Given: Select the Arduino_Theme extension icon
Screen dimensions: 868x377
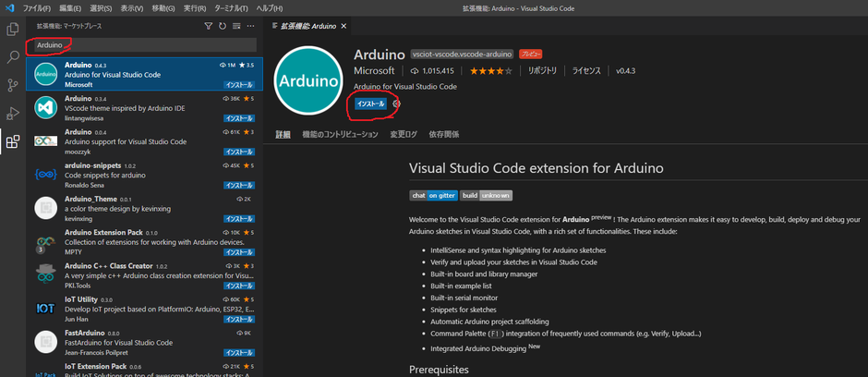Looking at the screenshot, I should coord(45,208).
